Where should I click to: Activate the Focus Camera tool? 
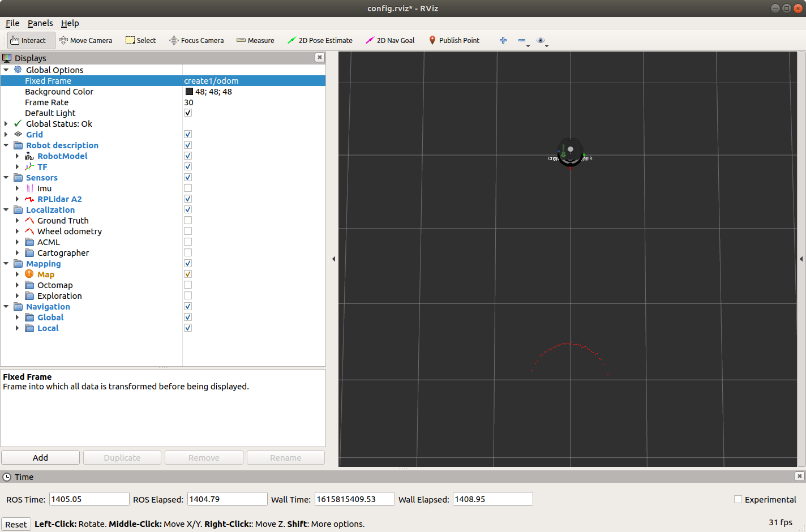click(x=197, y=41)
